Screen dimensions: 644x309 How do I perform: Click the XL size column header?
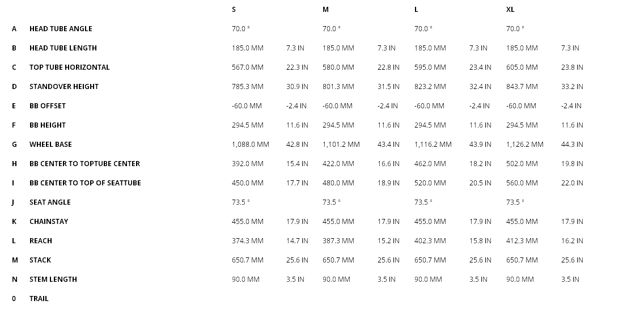[x=510, y=10]
